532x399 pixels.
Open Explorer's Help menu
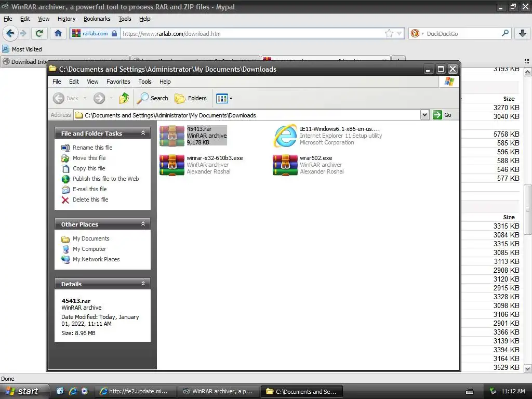pos(165,82)
